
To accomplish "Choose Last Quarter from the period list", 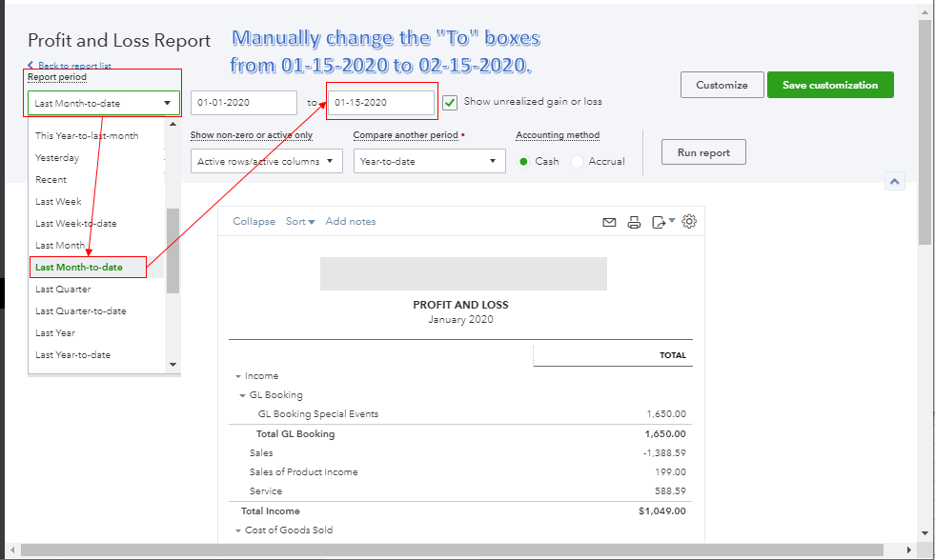I will (63, 290).
